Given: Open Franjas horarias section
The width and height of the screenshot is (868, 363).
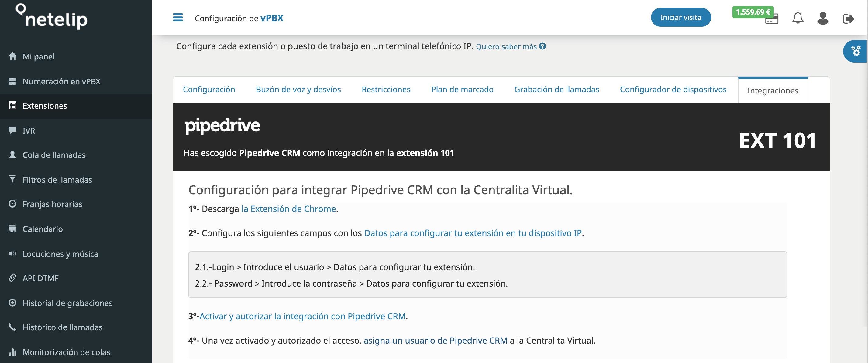Looking at the screenshot, I should click(76, 204).
